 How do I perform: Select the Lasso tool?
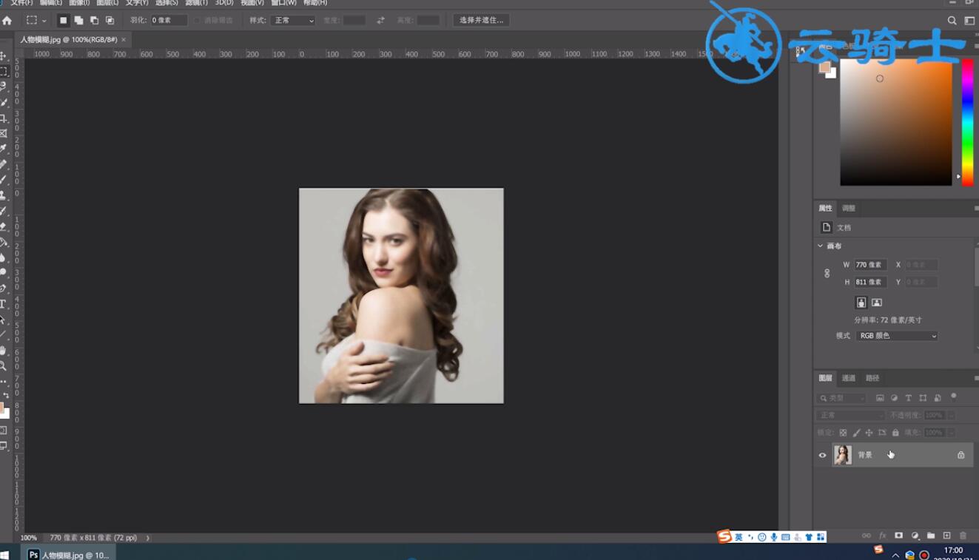[x=4, y=87]
